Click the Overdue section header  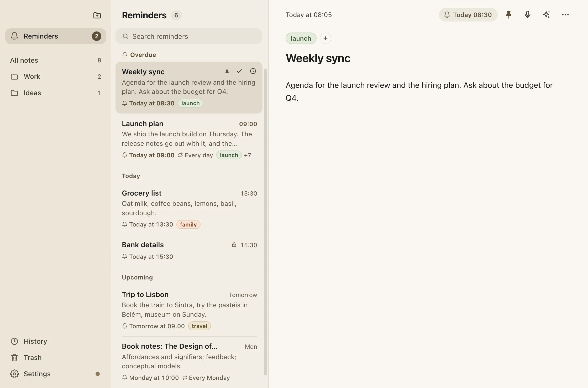click(139, 55)
